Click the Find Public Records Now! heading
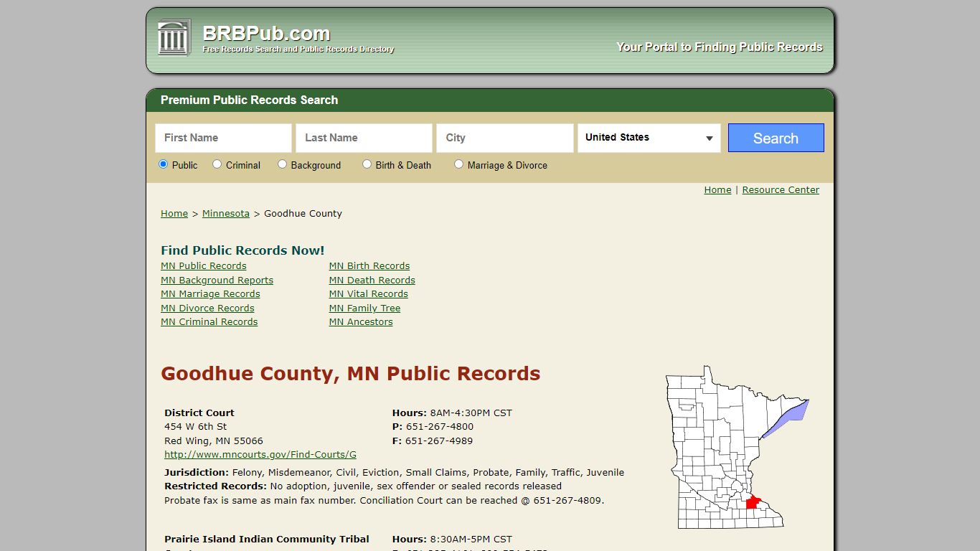Screen dimensions: 980x551 (242, 250)
